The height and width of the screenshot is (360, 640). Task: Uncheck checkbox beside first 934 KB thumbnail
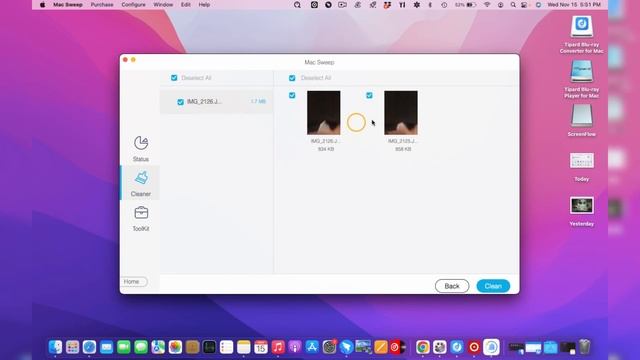tap(292, 95)
